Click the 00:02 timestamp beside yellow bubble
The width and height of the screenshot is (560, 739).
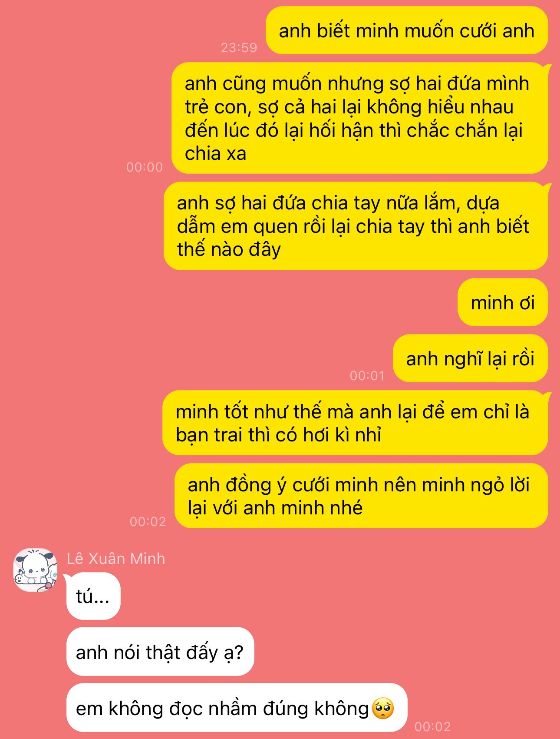(x=148, y=521)
